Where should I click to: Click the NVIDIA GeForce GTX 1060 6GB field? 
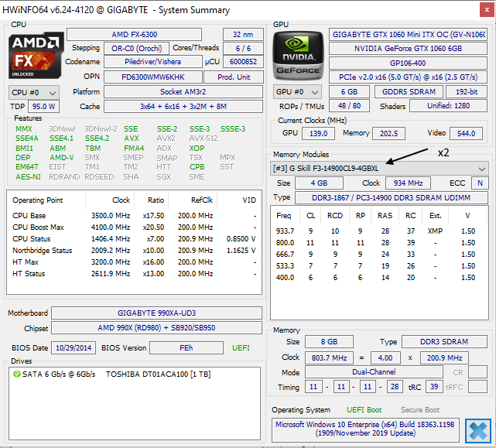(x=408, y=49)
